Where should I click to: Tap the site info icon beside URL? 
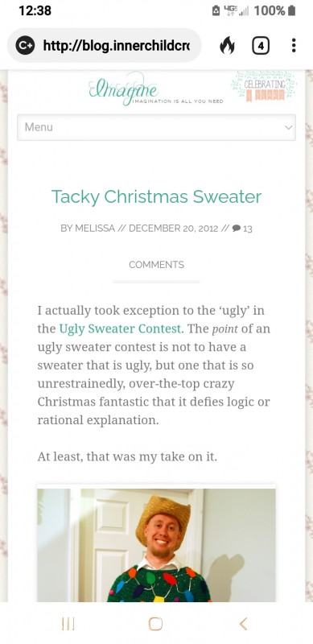coord(25,46)
